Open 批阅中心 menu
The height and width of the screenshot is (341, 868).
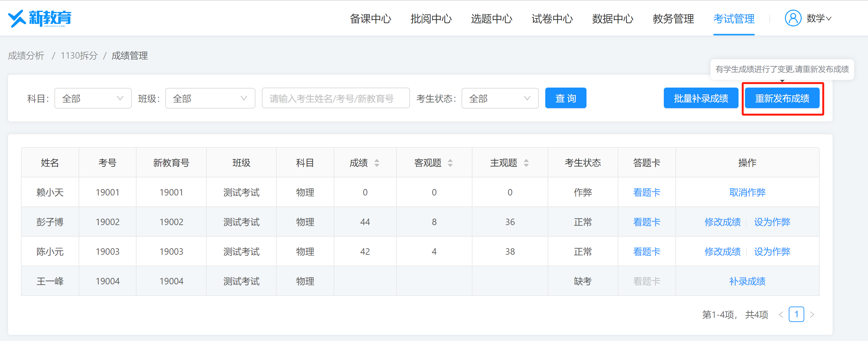431,19
